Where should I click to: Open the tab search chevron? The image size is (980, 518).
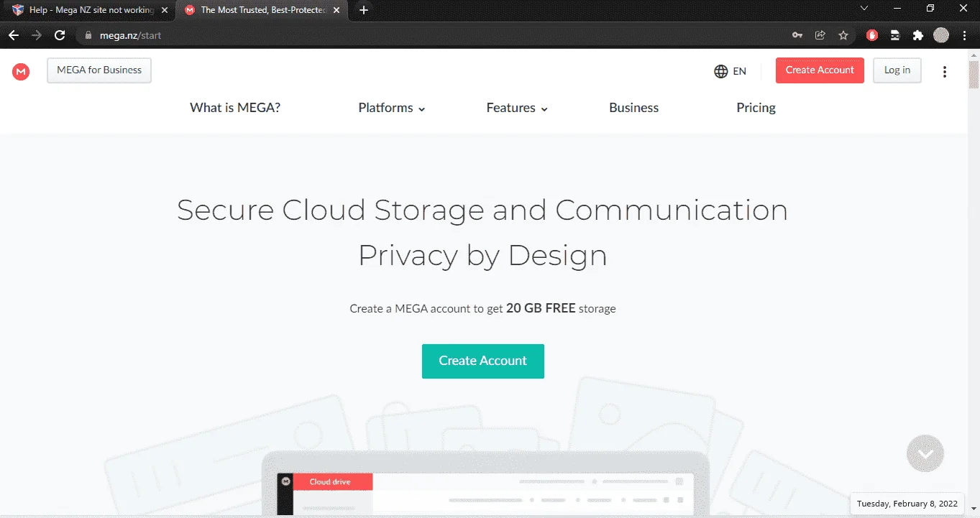tap(864, 9)
